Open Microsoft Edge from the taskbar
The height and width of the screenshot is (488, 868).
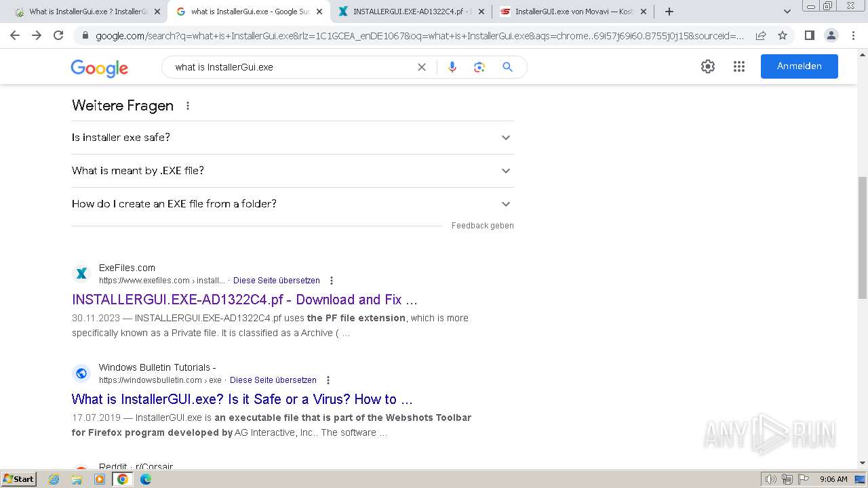(x=146, y=479)
